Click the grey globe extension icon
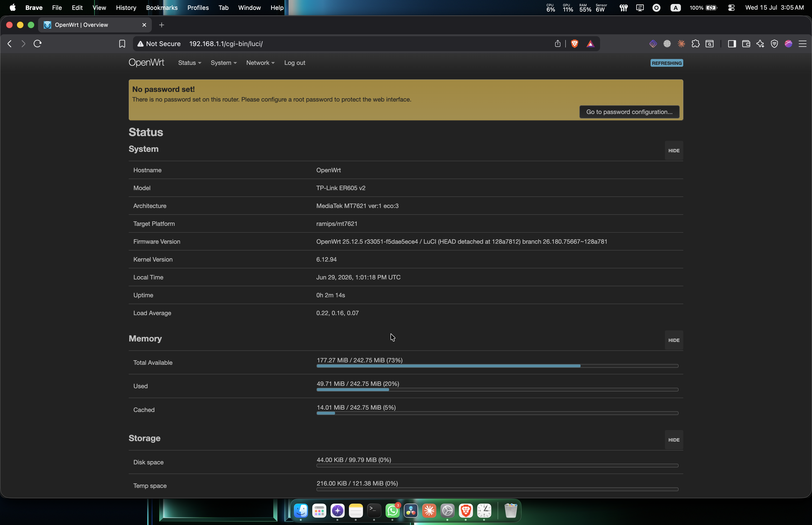Viewport: 812px width, 525px height. [667, 44]
